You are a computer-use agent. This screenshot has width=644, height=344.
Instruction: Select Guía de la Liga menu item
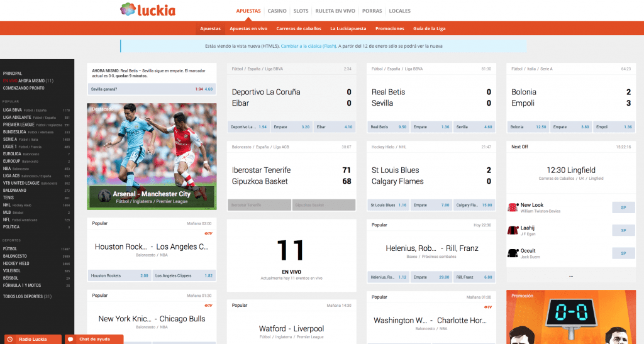tap(429, 28)
